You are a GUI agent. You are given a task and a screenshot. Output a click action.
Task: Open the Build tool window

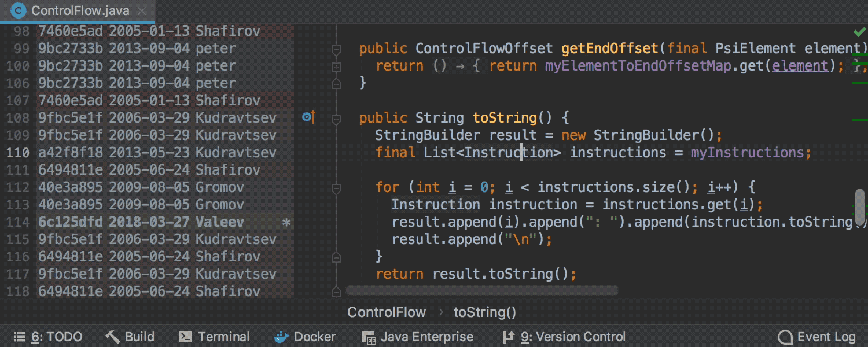coord(130,337)
